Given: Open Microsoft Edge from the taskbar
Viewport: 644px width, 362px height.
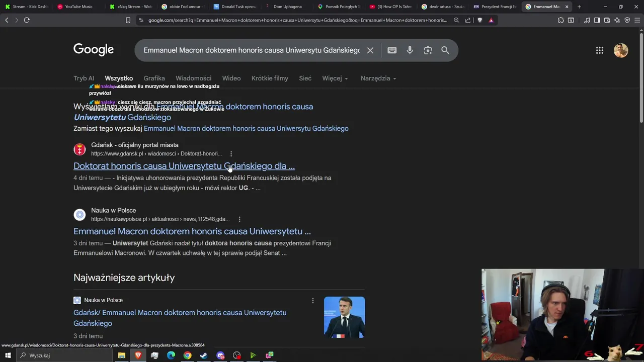Looking at the screenshot, I should tap(171, 355).
